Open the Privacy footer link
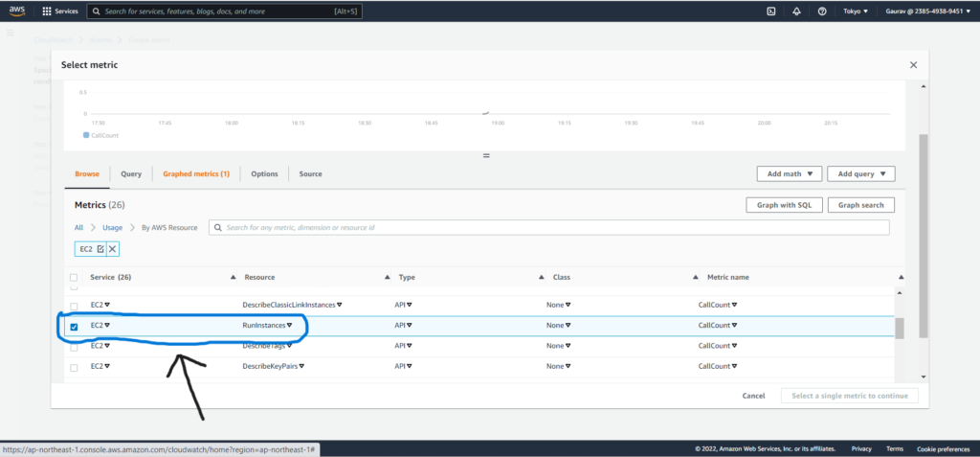Screen dimensions: 980x457 pos(861,449)
